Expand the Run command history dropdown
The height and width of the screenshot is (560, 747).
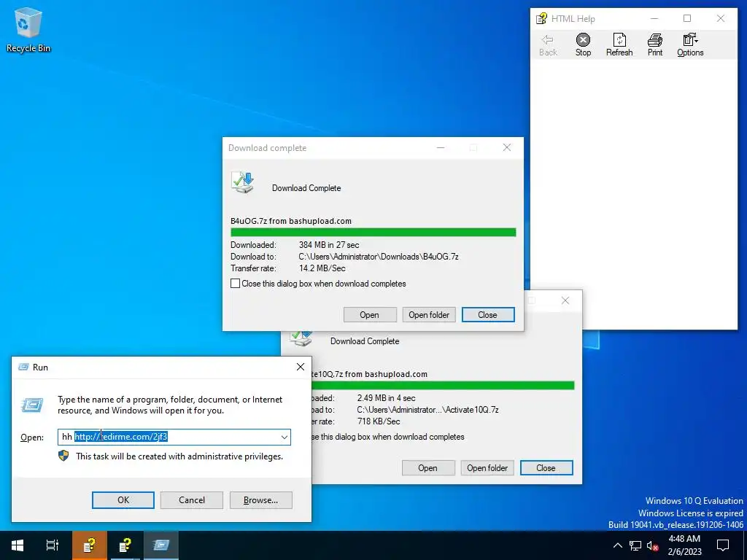285,437
